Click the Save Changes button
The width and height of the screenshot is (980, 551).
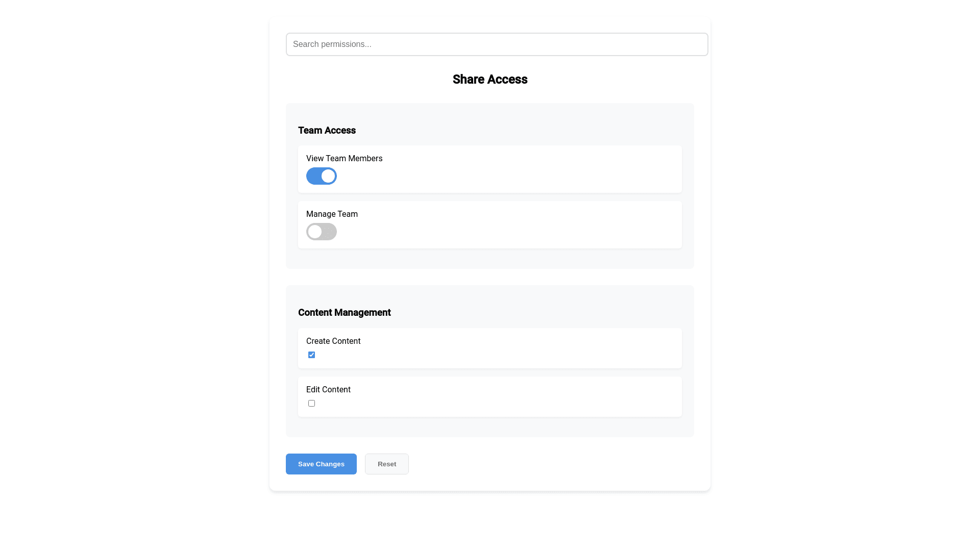(x=321, y=464)
